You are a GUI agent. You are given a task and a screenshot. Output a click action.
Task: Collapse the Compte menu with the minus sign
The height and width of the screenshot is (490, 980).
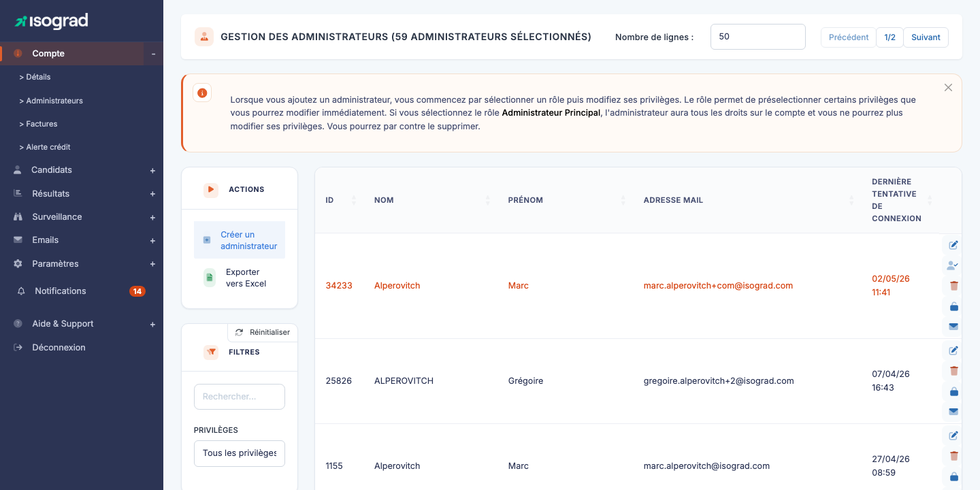pos(153,54)
